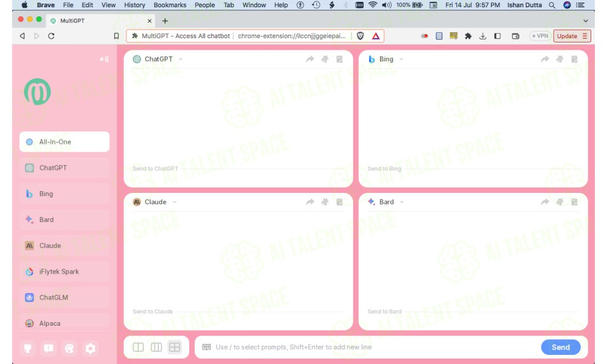Click the rightmost header icon in the Bing panel
Screen dimensions: 607x364
click(574, 59)
